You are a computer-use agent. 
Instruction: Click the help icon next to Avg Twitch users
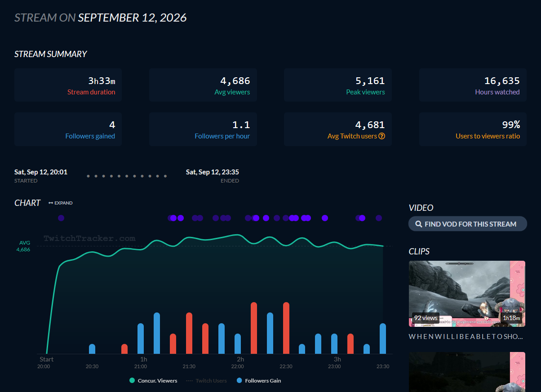(382, 136)
